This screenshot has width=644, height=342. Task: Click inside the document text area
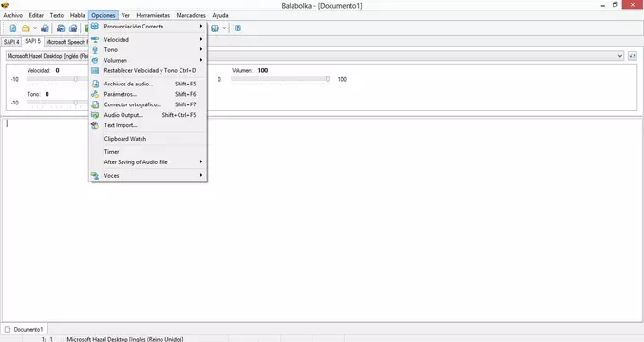322,219
